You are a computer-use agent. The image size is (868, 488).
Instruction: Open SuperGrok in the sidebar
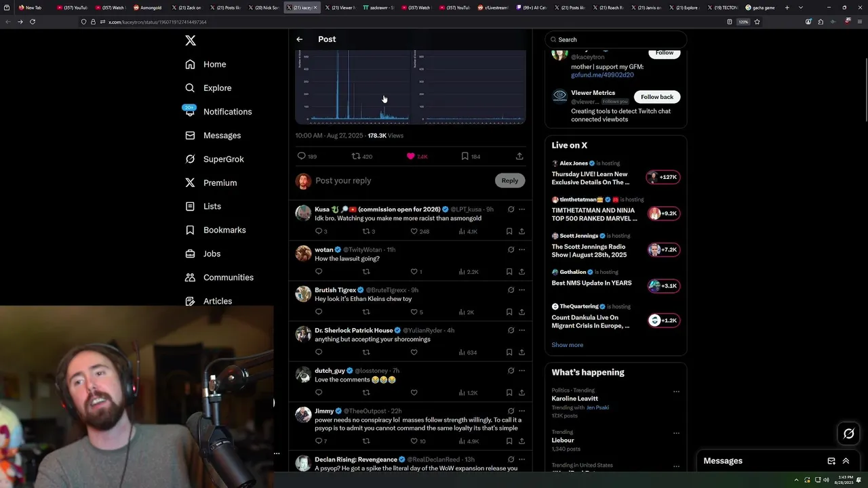point(215,159)
